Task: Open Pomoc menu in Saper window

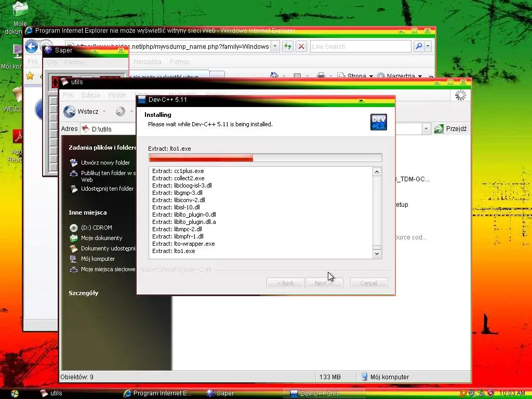Action: 74,62
